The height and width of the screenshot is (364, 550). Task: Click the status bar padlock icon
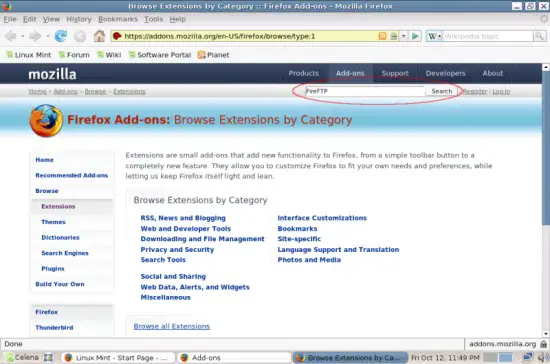[x=543, y=344]
